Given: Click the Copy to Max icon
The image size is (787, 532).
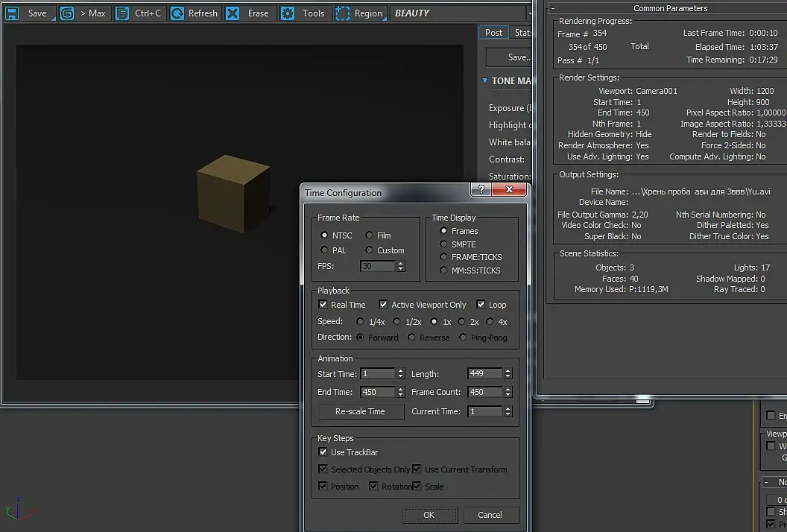Looking at the screenshot, I should 67,13.
